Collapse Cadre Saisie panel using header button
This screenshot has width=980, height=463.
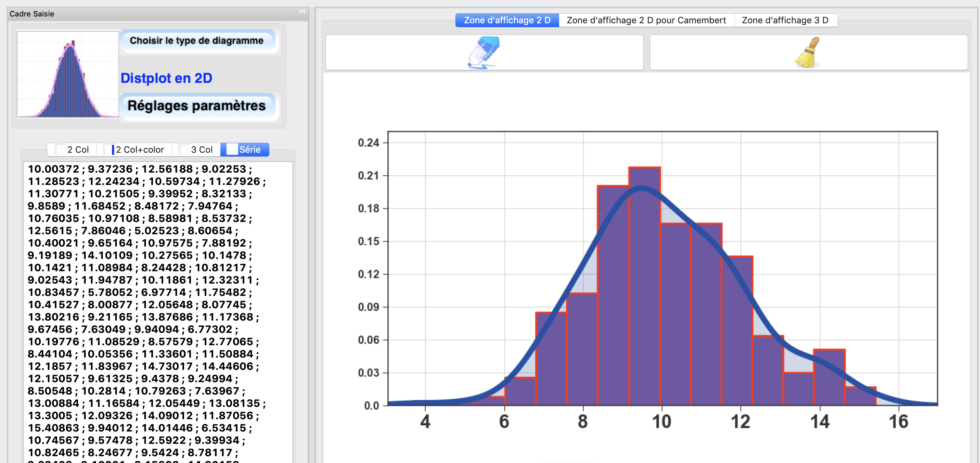click(302, 11)
